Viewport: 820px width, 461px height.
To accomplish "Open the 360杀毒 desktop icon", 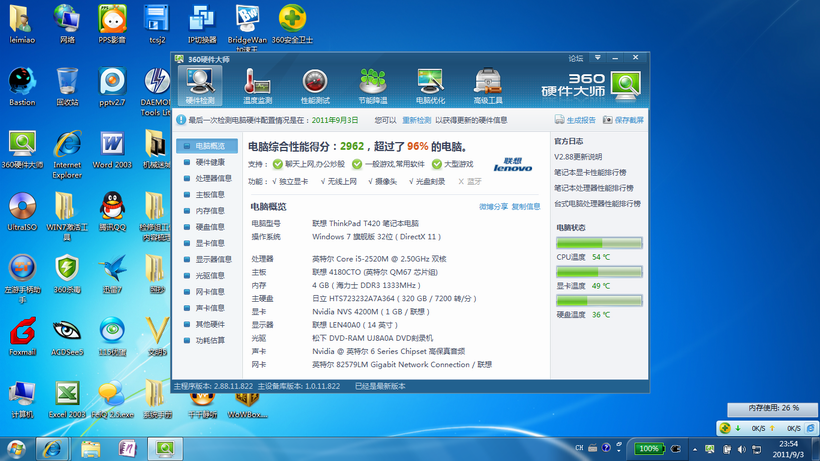I will click(x=67, y=274).
